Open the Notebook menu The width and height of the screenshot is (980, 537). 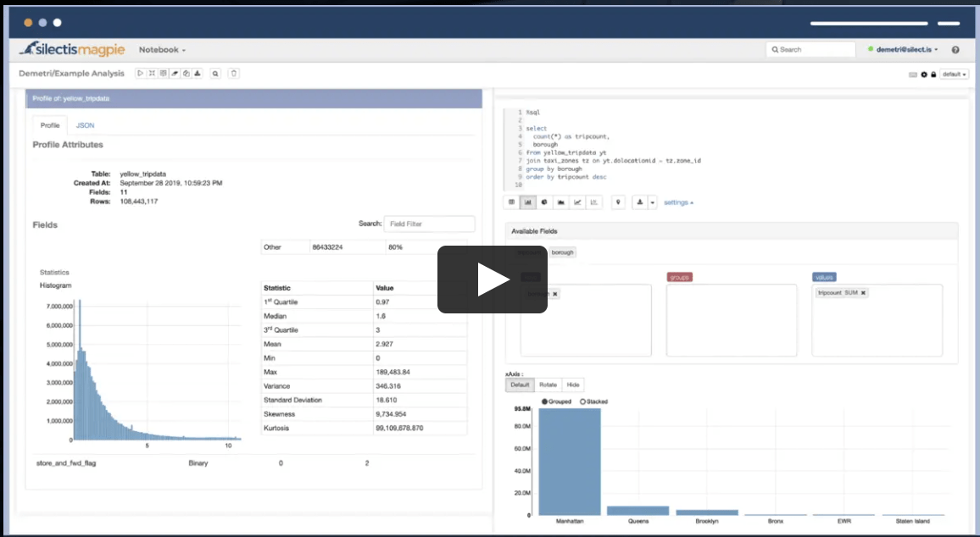162,49
